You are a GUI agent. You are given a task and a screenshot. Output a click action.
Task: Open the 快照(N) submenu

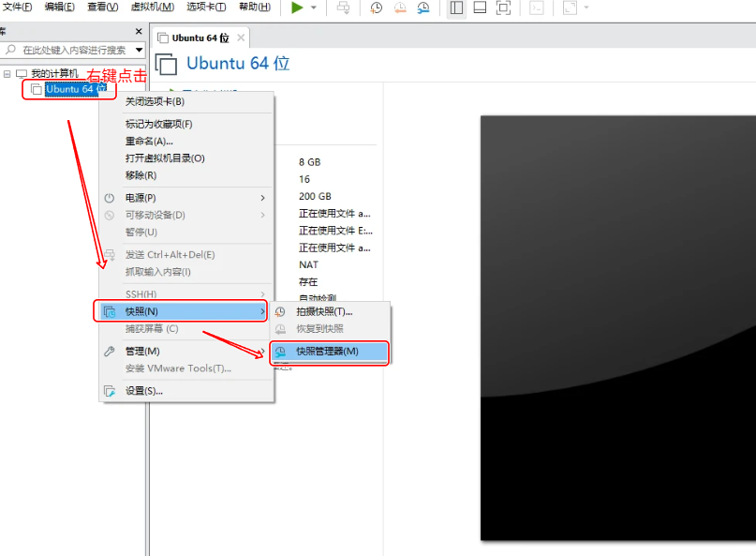point(184,312)
